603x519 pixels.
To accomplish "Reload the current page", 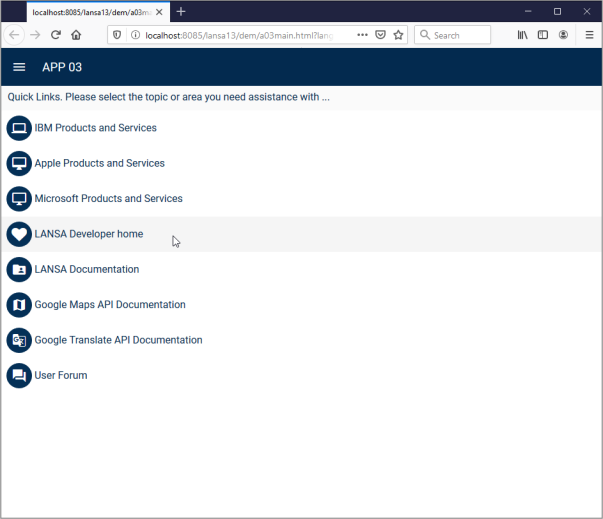I will [56, 35].
